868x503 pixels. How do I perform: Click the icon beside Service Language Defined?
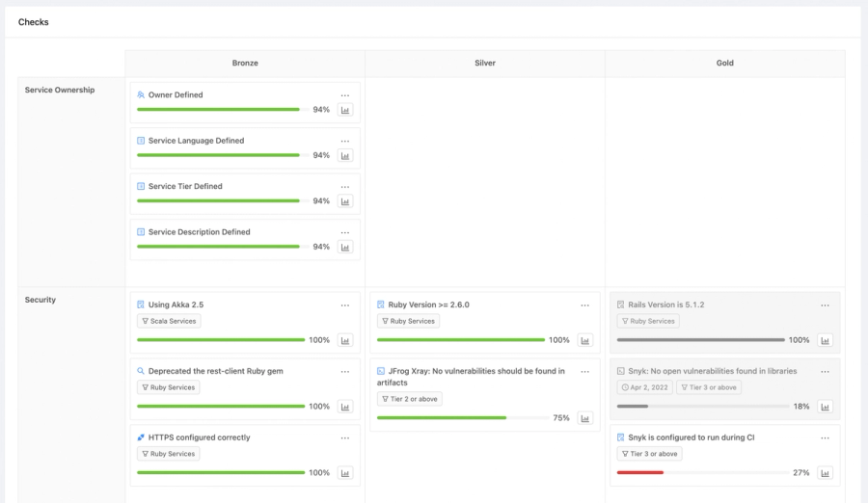pos(141,141)
